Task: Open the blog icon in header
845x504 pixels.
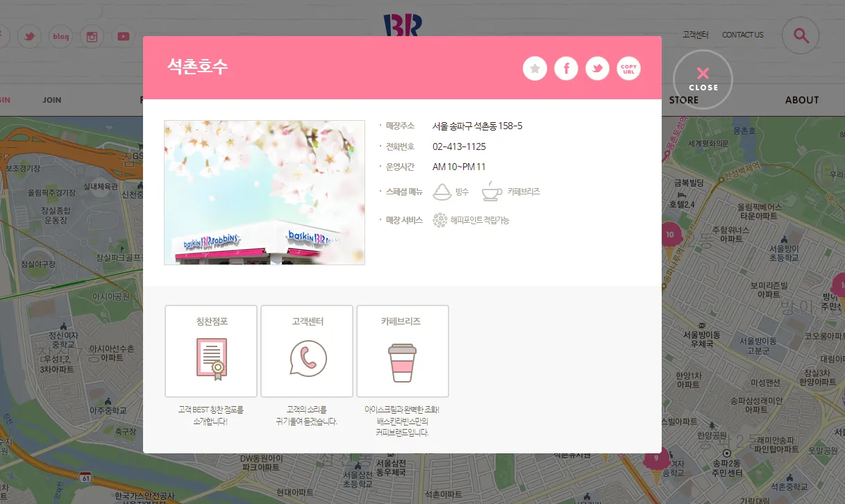Action: pyautogui.click(x=61, y=36)
